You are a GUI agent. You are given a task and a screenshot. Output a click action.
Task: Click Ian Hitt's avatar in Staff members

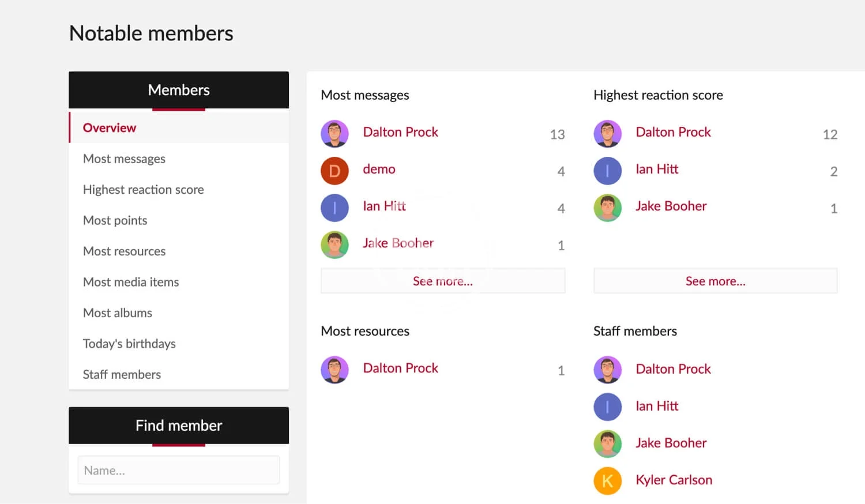pos(607,407)
